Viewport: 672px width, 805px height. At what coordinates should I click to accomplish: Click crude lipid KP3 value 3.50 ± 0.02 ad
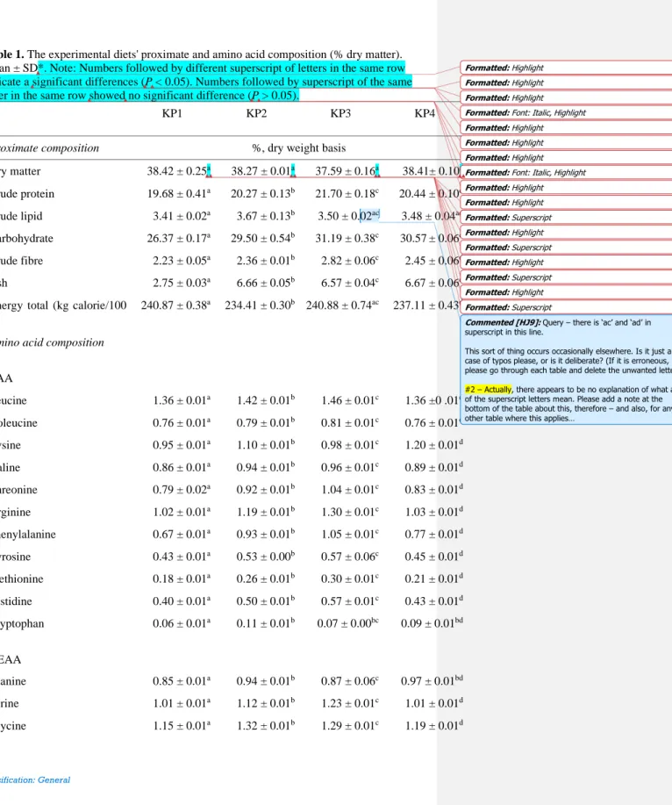pyautogui.click(x=349, y=216)
